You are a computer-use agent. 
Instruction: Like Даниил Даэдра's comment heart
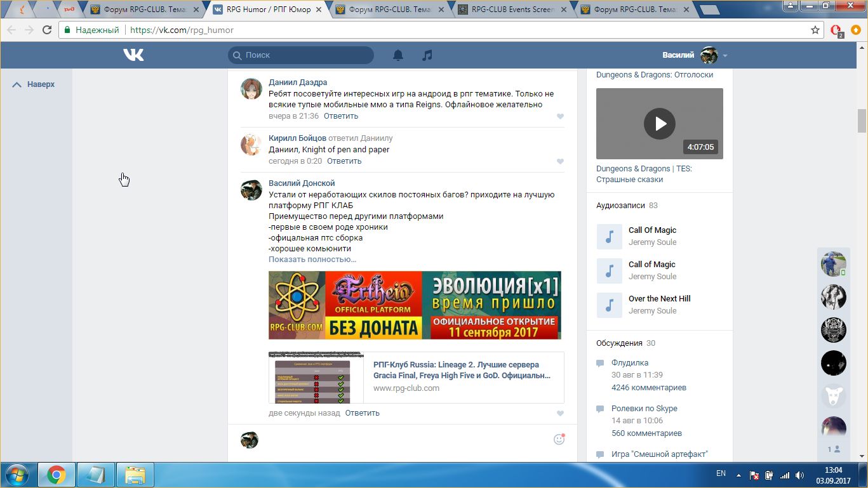560,116
